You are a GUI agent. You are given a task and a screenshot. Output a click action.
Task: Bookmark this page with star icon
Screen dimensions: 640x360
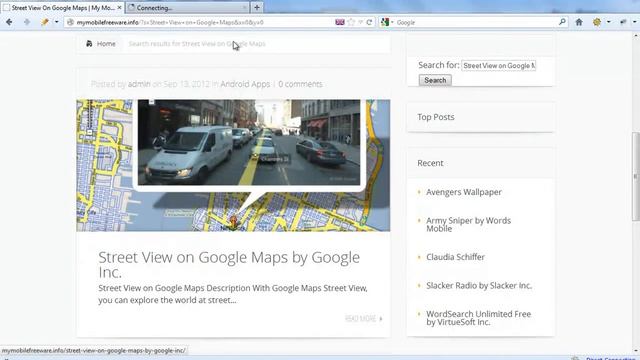pyautogui.click(x=351, y=22)
